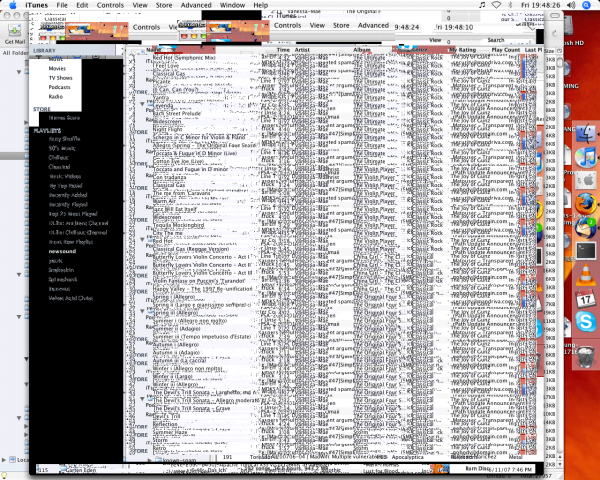Open Terminal from the Dock
600x480 pixels.
point(585,250)
